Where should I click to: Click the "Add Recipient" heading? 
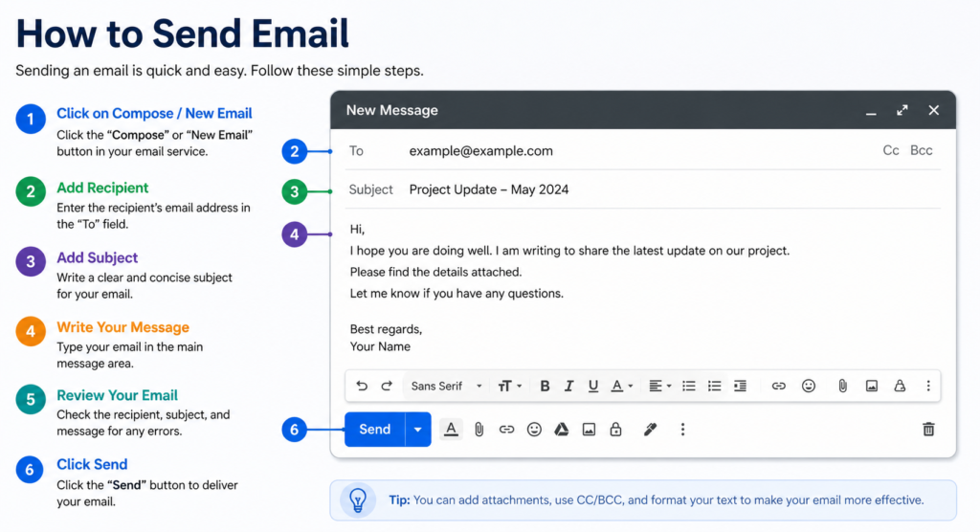102,188
